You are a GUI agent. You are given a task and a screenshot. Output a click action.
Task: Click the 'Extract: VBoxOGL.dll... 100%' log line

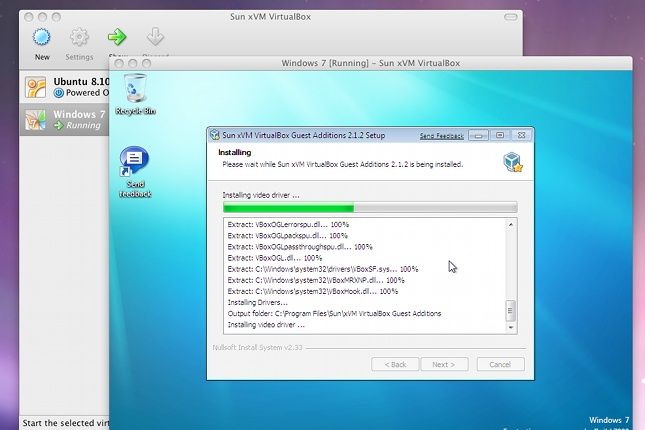pos(275,258)
